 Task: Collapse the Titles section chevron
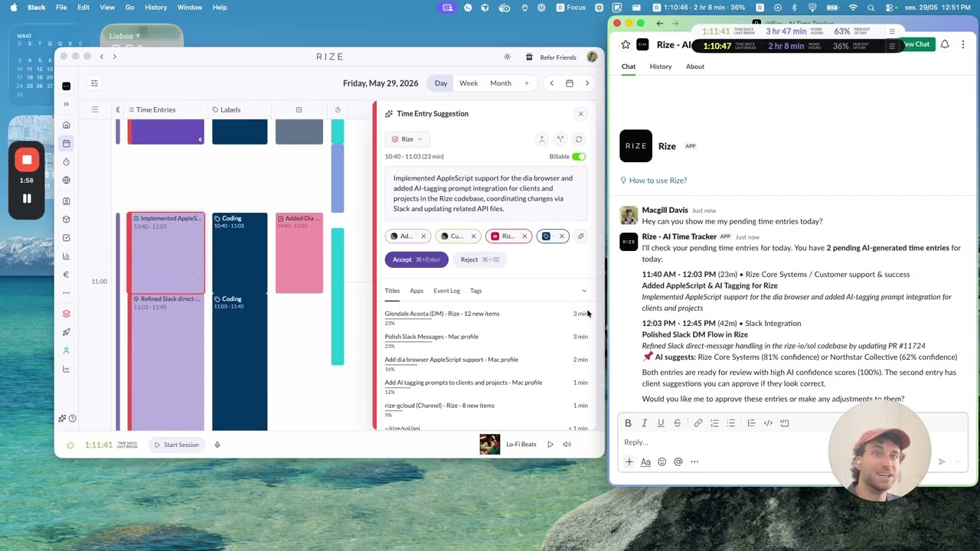point(584,291)
